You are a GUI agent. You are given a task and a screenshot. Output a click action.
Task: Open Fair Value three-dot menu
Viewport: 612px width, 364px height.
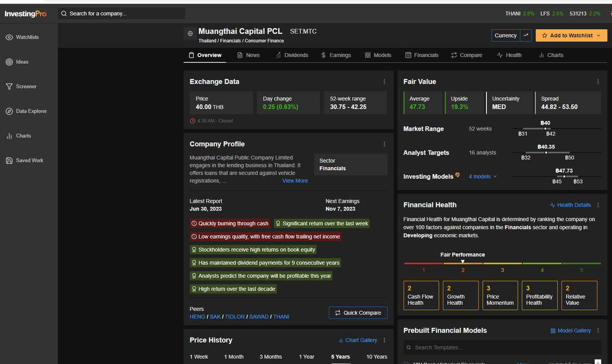(598, 82)
